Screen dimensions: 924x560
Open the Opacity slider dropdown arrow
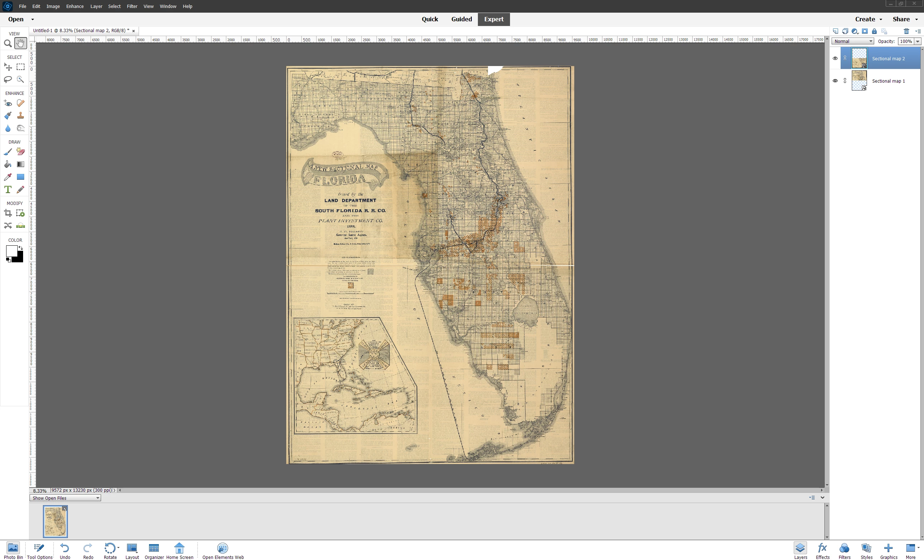click(x=917, y=41)
